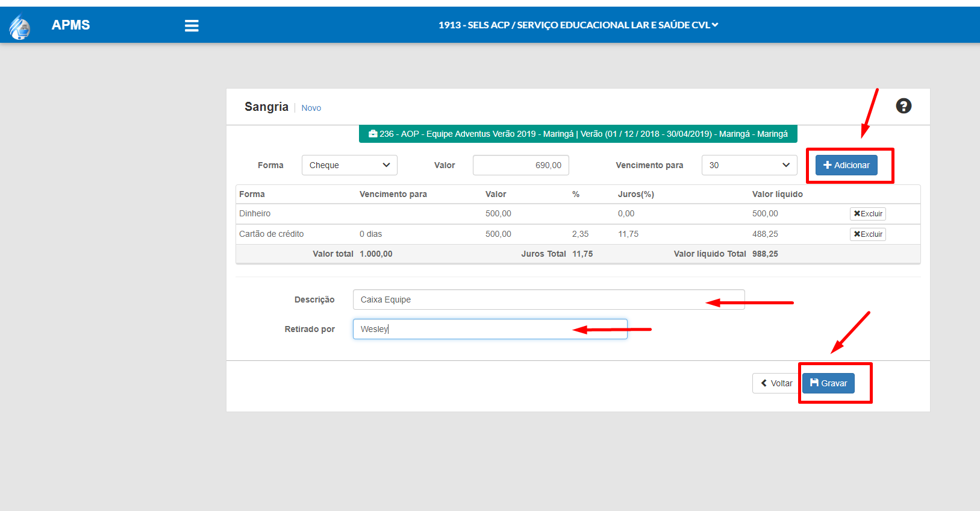Screen dimensions: 980x511
Task: Click the APMS title text
Action: 70,25
